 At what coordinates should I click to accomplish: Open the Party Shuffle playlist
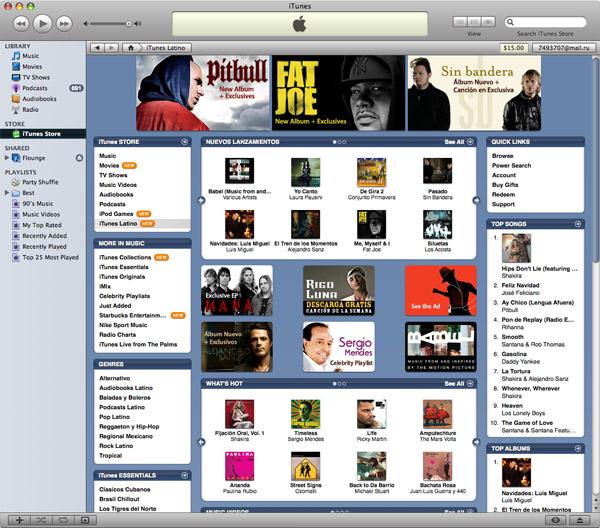tap(40, 182)
